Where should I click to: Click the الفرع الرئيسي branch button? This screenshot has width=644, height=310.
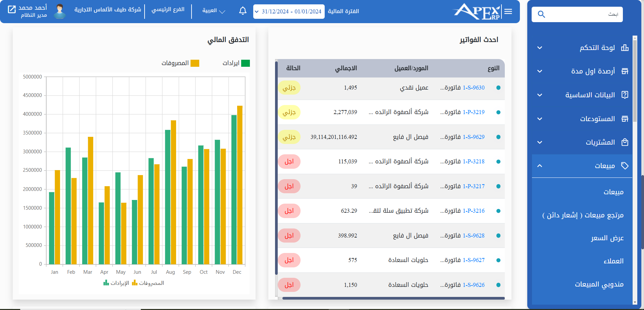click(168, 10)
